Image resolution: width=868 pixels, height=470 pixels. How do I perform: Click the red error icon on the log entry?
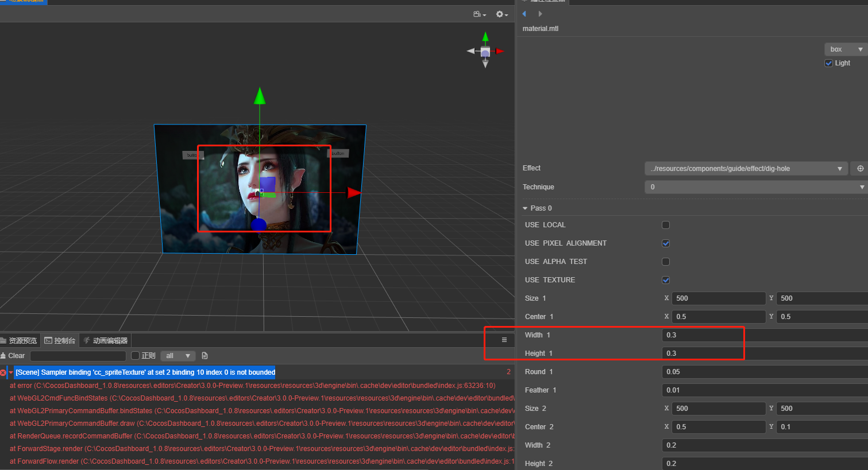(3, 372)
